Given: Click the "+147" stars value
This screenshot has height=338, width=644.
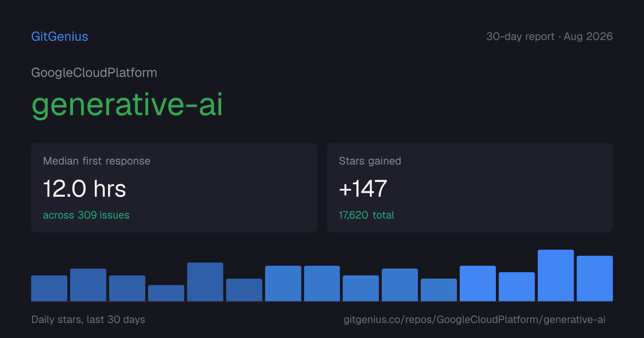Looking at the screenshot, I should (x=363, y=188).
